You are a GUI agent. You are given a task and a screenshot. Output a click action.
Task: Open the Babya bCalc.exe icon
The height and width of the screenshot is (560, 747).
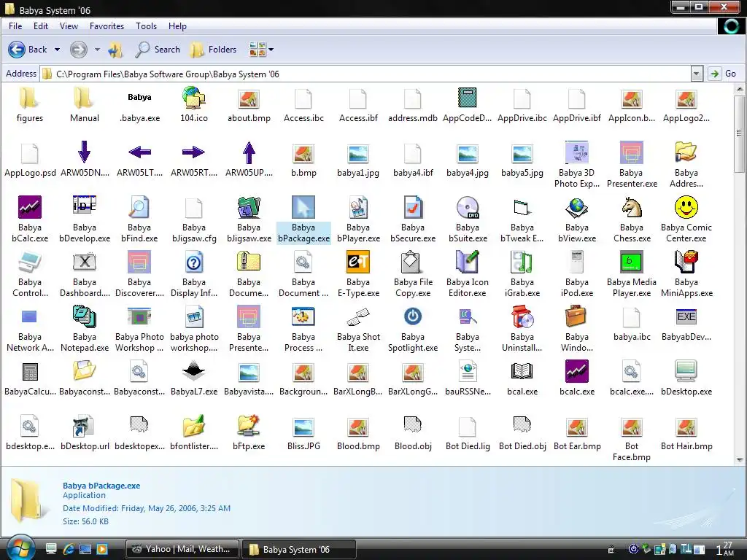coord(29,207)
